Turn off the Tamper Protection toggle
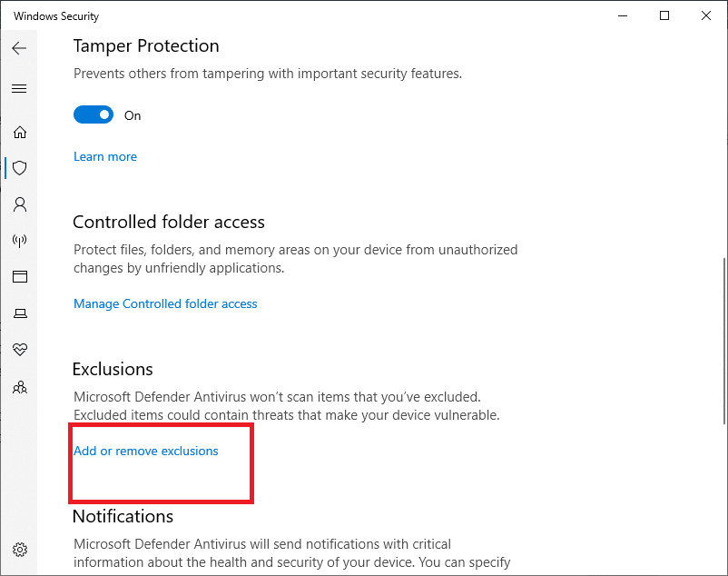Viewport: 728px width, 576px height. tap(93, 115)
